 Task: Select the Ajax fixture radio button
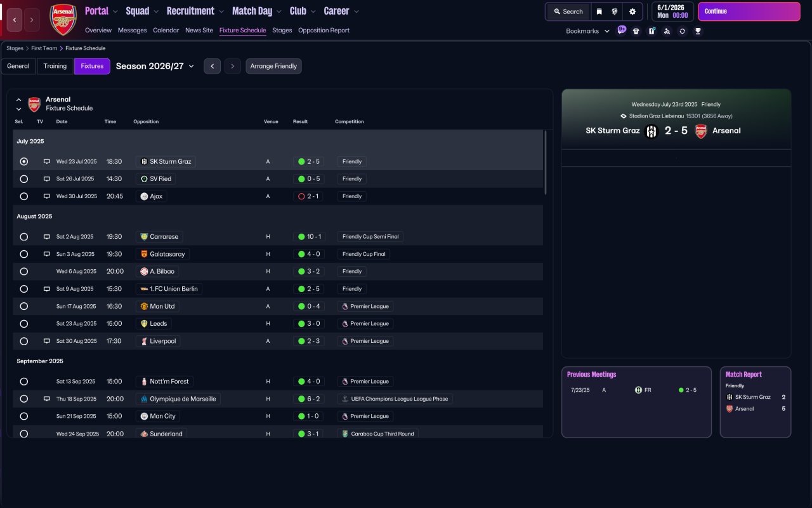pos(24,196)
